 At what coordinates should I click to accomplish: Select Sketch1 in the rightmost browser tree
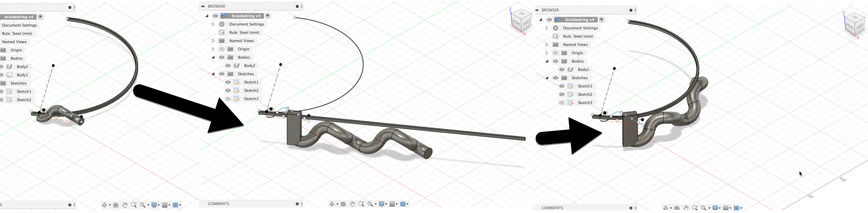[x=585, y=86]
